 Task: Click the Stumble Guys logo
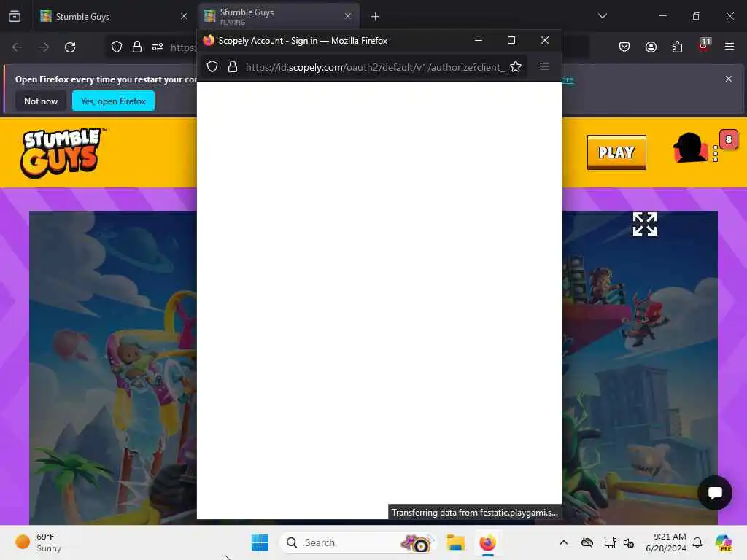[x=63, y=153]
